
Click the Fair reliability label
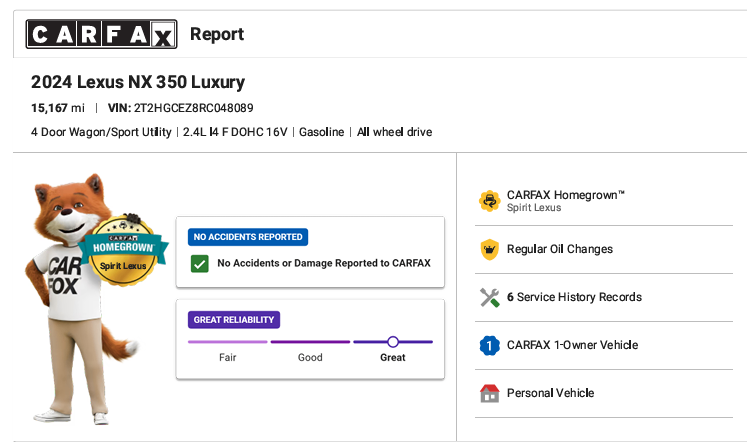[228, 357]
